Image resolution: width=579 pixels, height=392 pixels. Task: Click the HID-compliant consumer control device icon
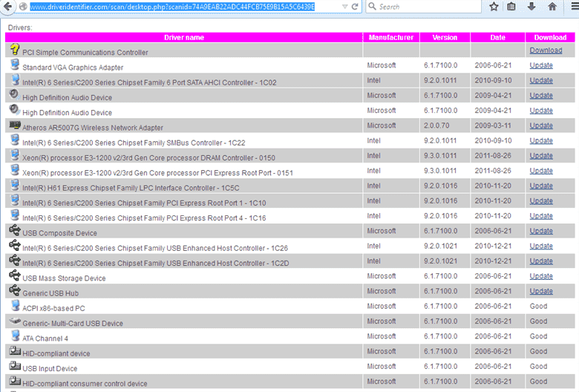[15, 381]
